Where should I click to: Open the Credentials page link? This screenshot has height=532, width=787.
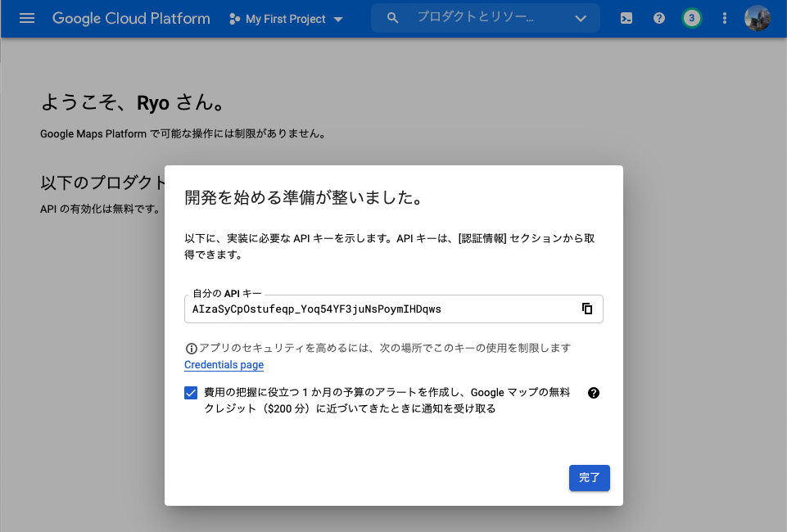[x=224, y=365]
